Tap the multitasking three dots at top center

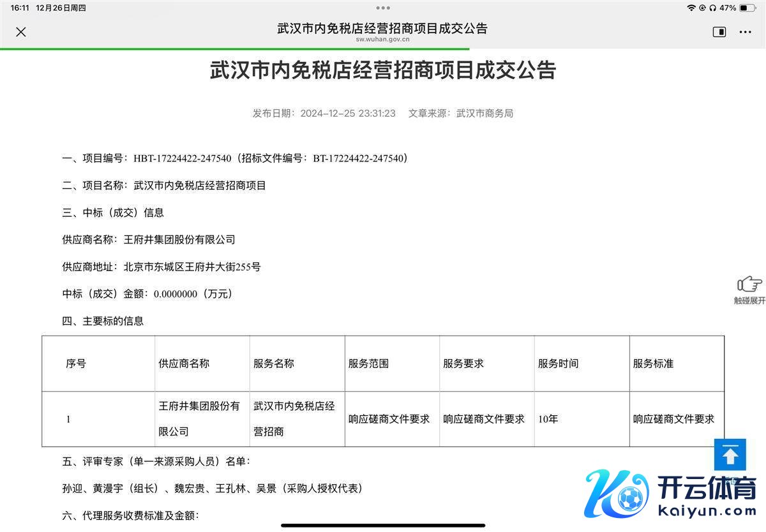(383, 8)
